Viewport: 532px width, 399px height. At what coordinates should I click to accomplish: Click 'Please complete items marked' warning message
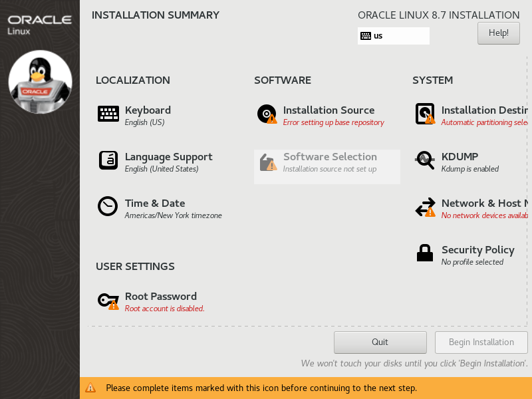(261, 388)
